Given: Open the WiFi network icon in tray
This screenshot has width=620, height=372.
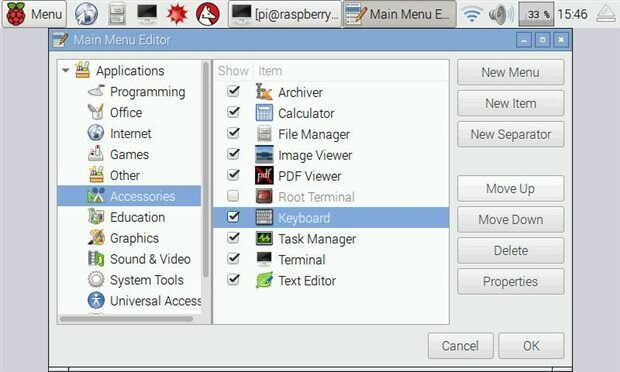Looking at the screenshot, I should point(472,14).
